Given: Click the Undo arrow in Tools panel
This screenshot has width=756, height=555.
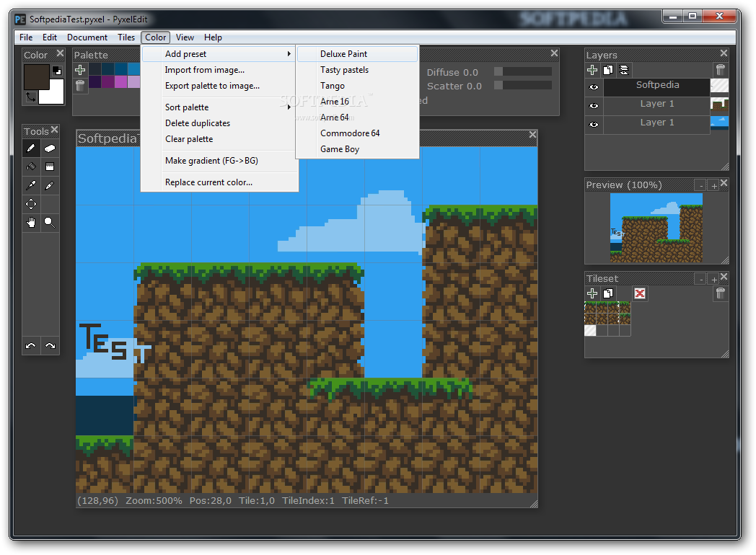Looking at the screenshot, I should click(x=31, y=345).
